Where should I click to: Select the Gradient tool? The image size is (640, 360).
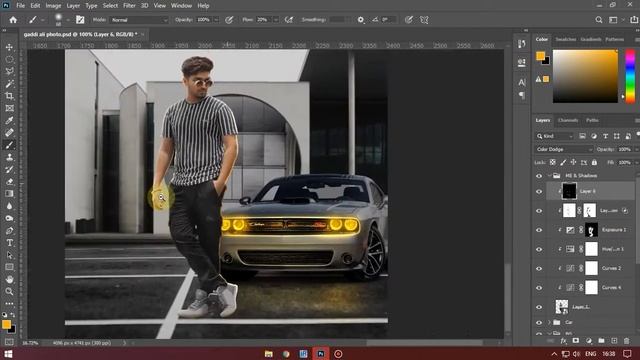9,194
